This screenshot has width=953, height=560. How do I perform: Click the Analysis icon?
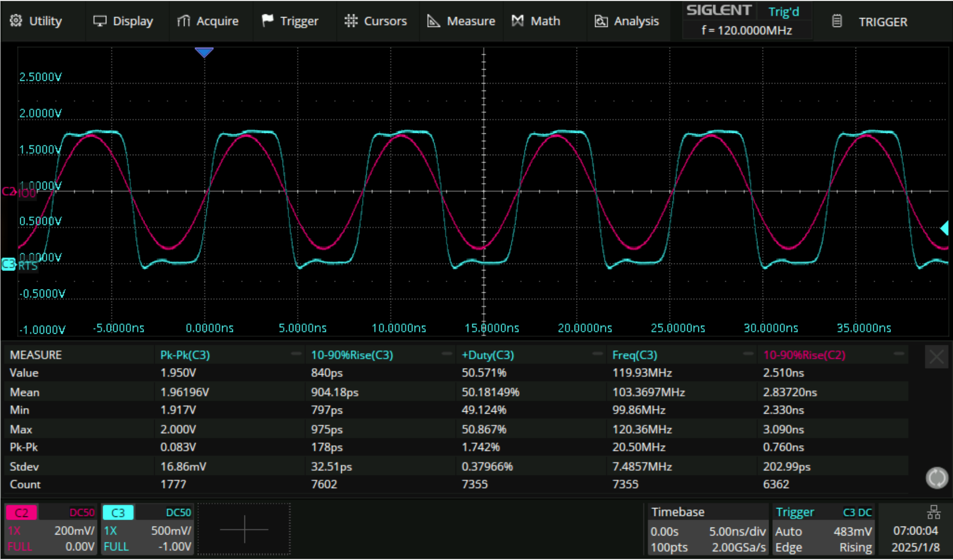pos(601,21)
